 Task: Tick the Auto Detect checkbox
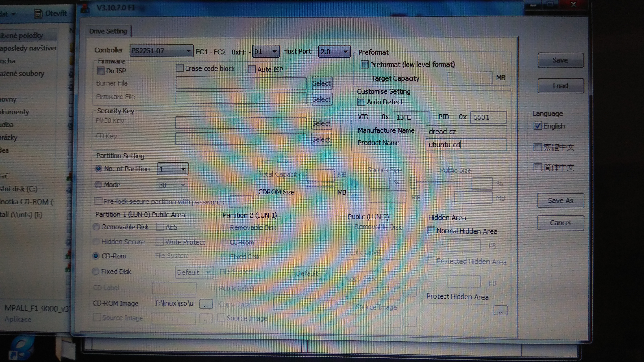[x=361, y=102]
